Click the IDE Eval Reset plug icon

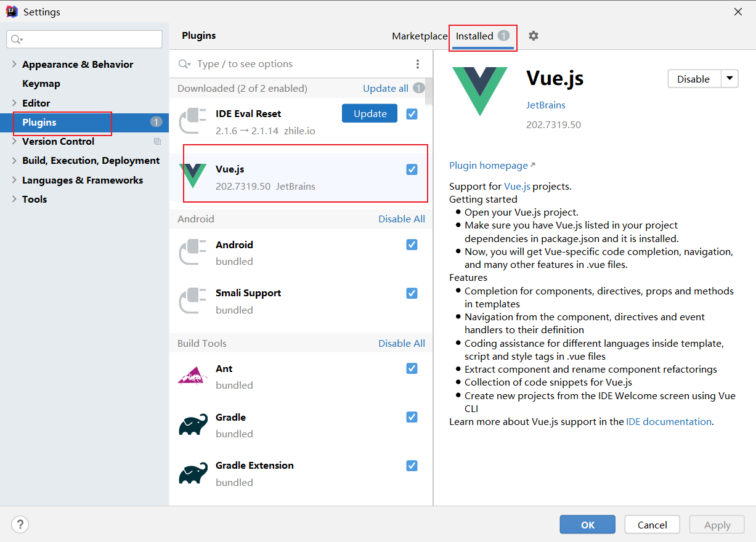click(193, 121)
